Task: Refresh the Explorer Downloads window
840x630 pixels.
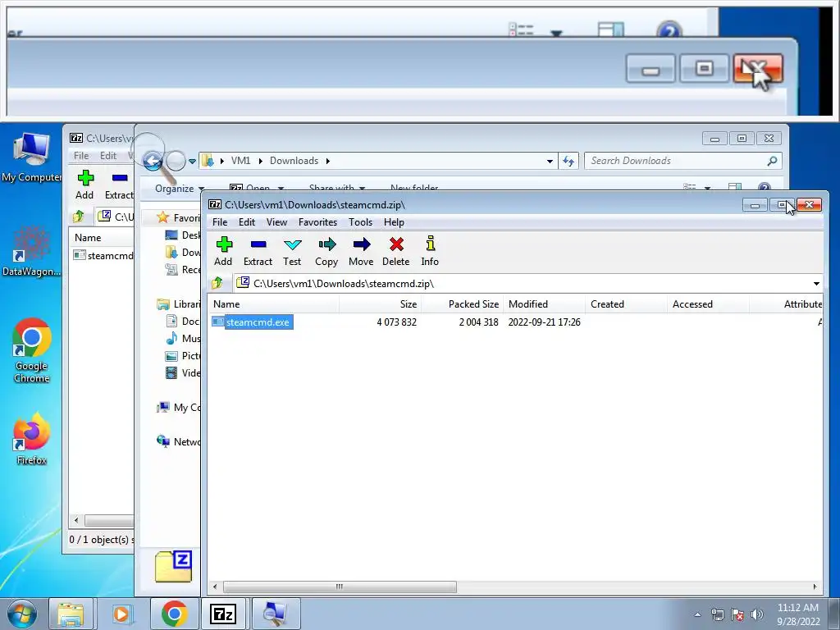Action: pyautogui.click(x=568, y=161)
